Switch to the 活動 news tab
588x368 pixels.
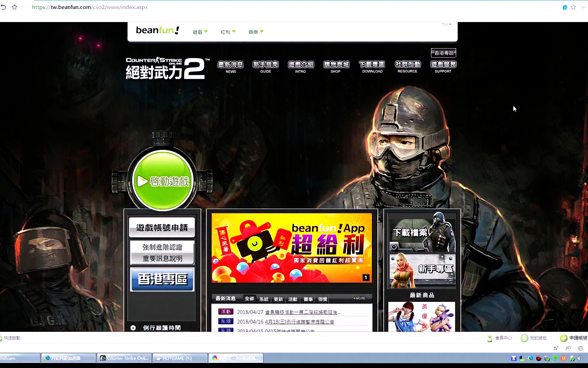(x=293, y=299)
